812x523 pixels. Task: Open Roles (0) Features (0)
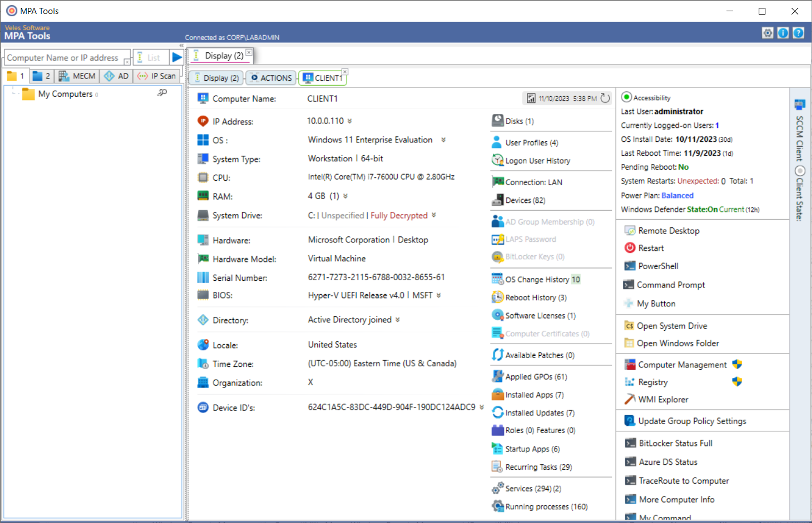[x=534, y=430]
